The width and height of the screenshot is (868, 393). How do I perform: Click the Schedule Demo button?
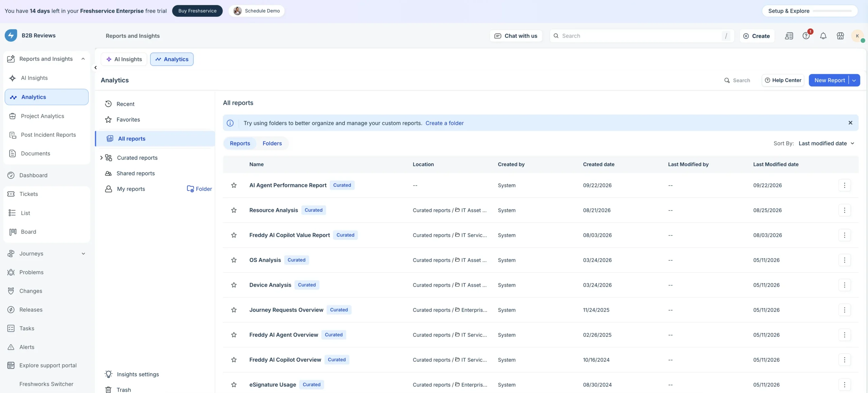coord(257,11)
